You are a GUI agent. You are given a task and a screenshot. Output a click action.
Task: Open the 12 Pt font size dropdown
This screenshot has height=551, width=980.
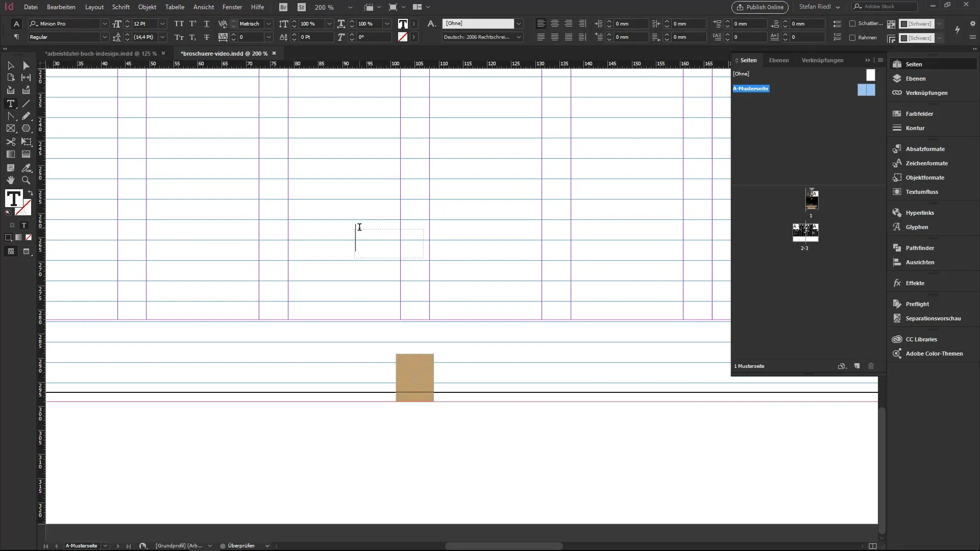pos(162,24)
